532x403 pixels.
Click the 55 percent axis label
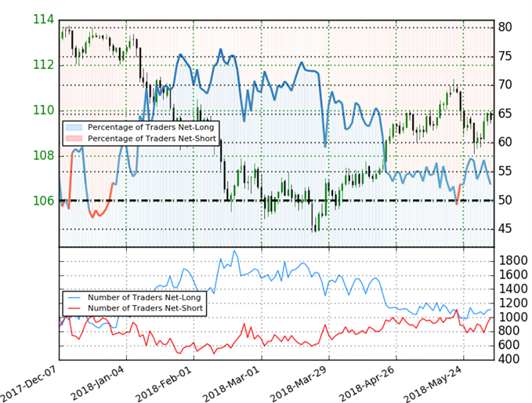(x=505, y=171)
